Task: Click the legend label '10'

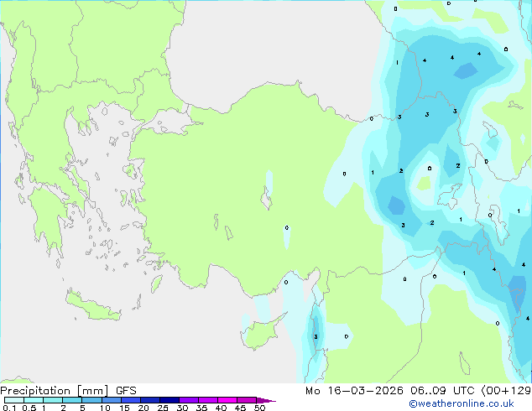Action: click(105, 408)
